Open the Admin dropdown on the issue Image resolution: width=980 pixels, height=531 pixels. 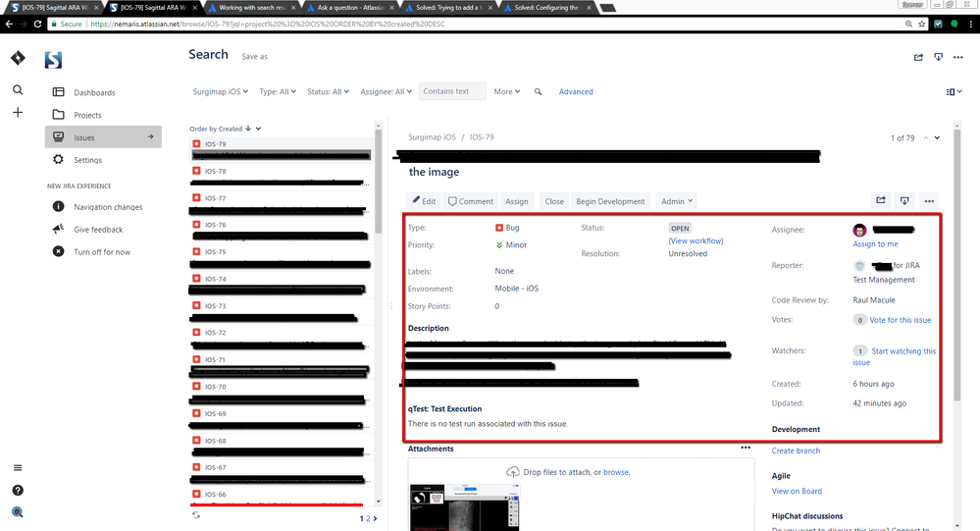pos(676,201)
